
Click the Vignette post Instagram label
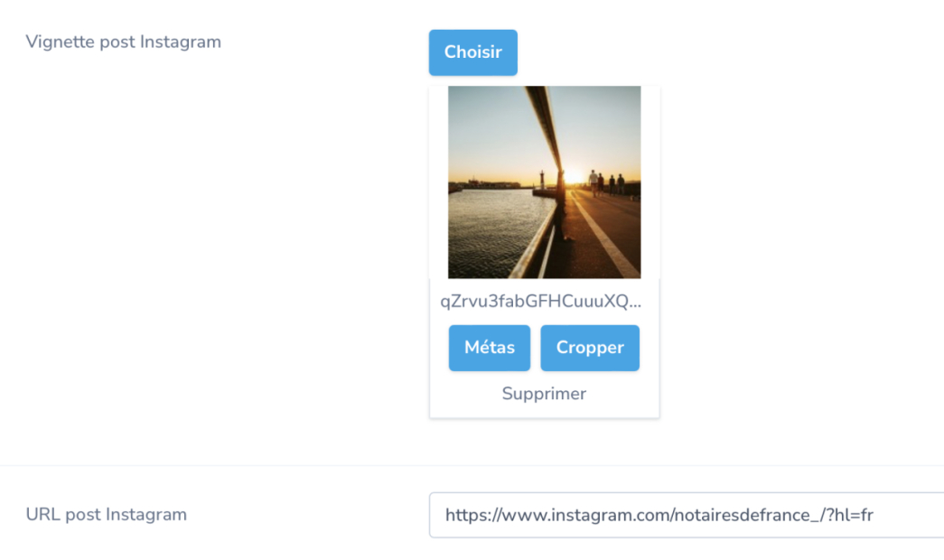pos(124,42)
